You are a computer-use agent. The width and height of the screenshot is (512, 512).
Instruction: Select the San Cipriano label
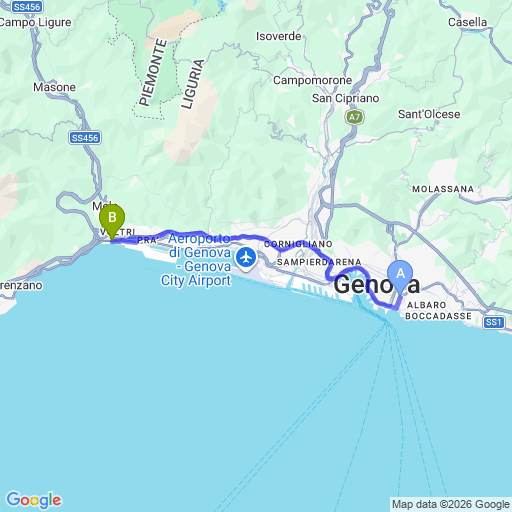(345, 98)
